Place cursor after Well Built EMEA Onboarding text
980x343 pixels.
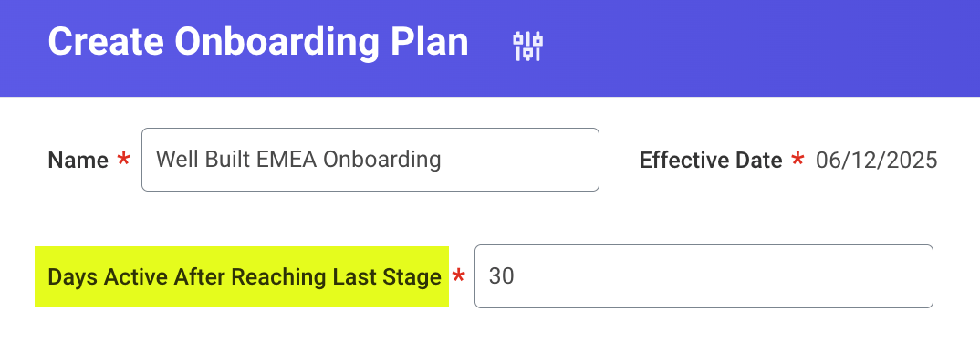(x=443, y=160)
